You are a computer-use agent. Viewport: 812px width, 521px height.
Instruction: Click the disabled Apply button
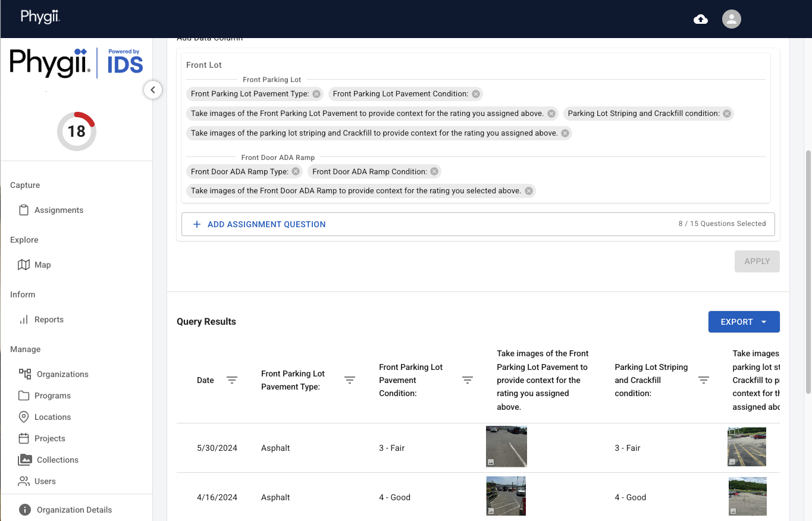[757, 261]
